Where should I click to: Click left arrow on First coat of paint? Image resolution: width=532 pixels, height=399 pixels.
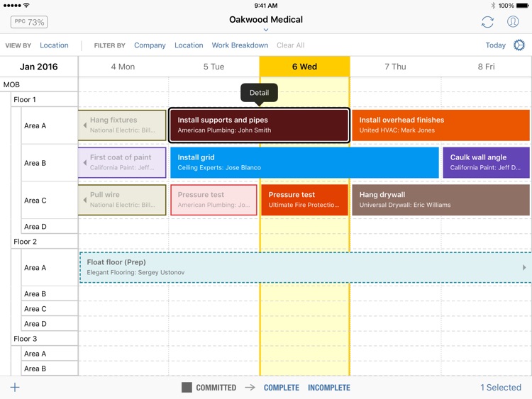pyautogui.click(x=85, y=163)
